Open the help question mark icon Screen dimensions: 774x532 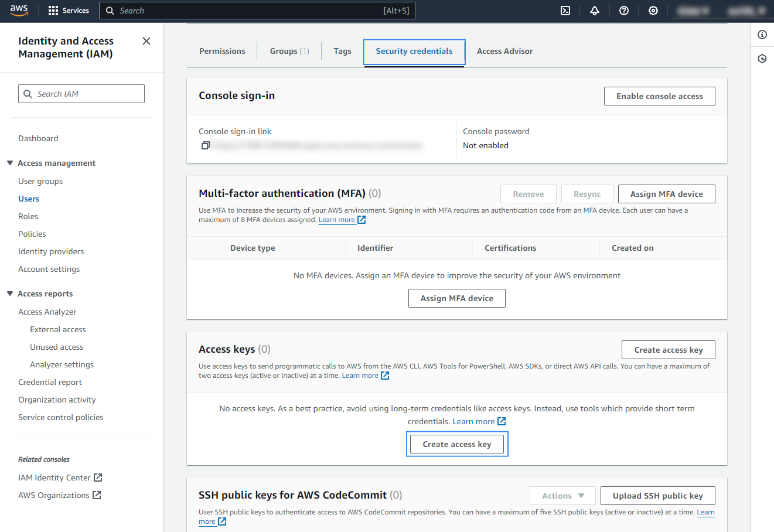tap(624, 11)
